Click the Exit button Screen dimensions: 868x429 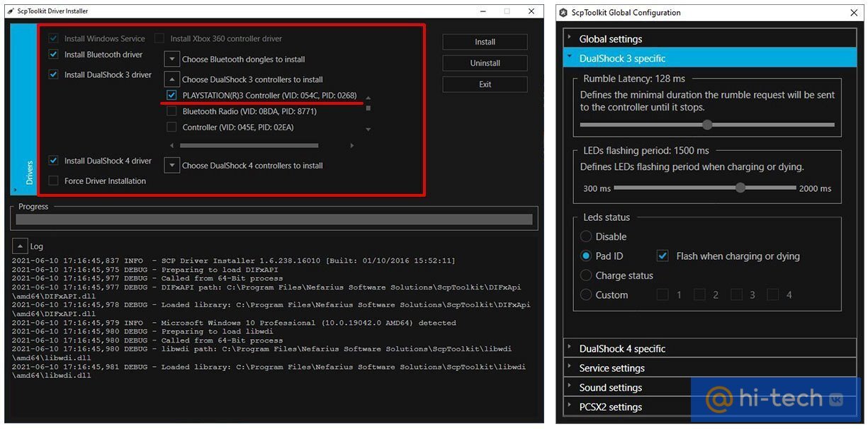click(x=485, y=84)
